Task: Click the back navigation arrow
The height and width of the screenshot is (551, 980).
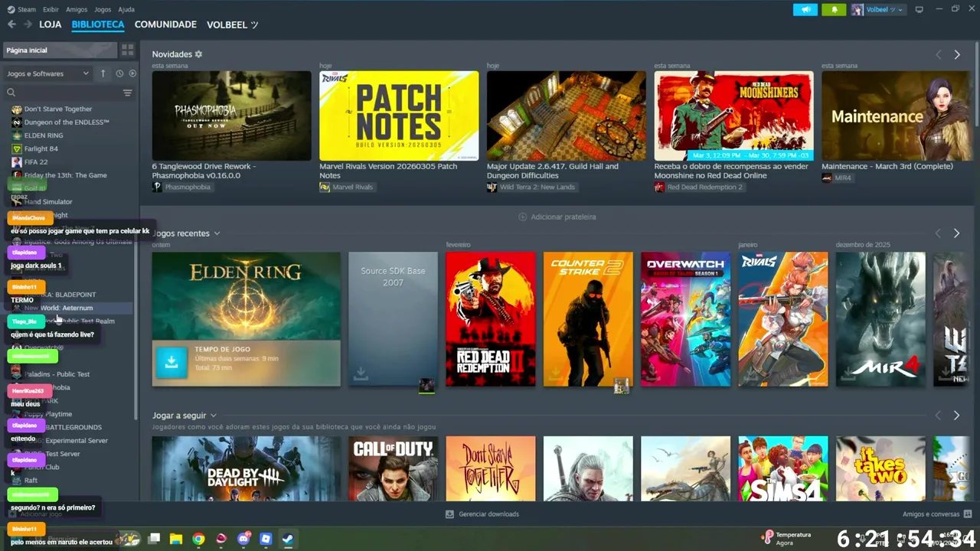Action: (11, 24)
